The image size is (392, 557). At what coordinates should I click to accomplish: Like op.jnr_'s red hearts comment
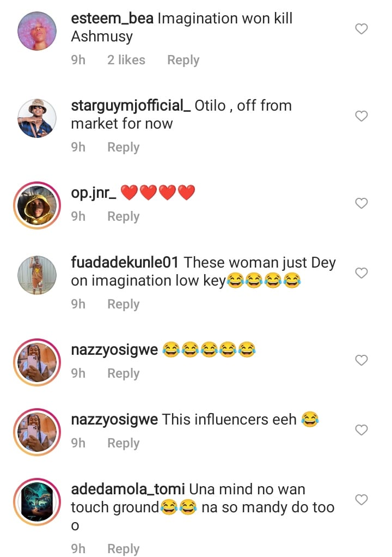pos(362,203)
